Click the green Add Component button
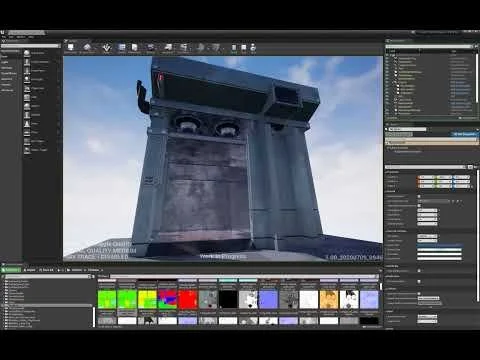This screenshot has width=480, height=360. (x=399, y=134)
